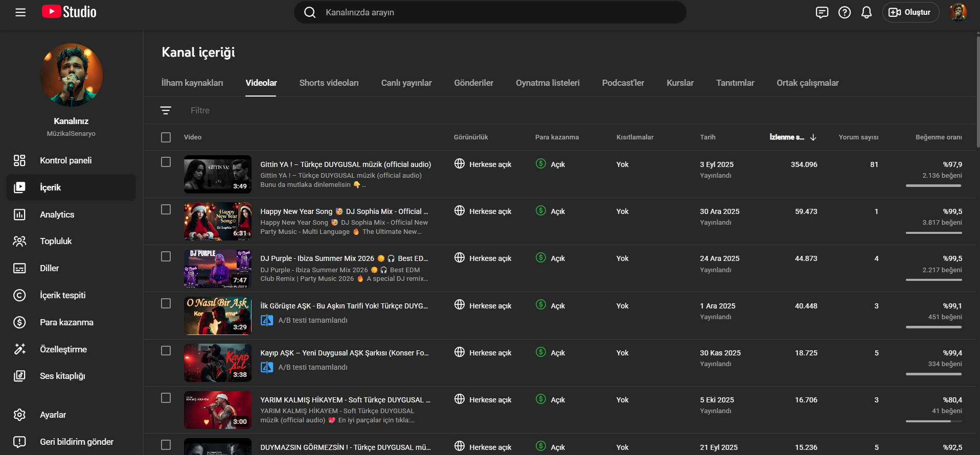Open Analytics from the sidebar
Screen dimensions: 980x455
tap(57, 214)
